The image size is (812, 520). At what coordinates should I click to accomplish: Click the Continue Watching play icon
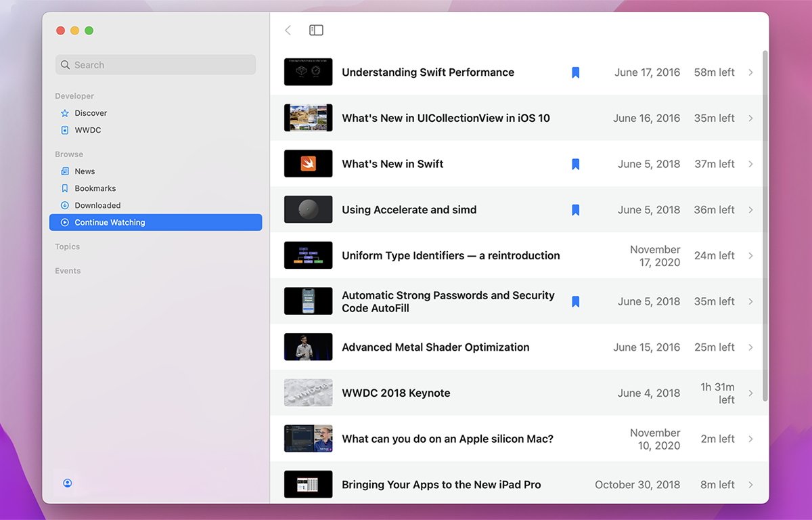(x=65, y=222)
